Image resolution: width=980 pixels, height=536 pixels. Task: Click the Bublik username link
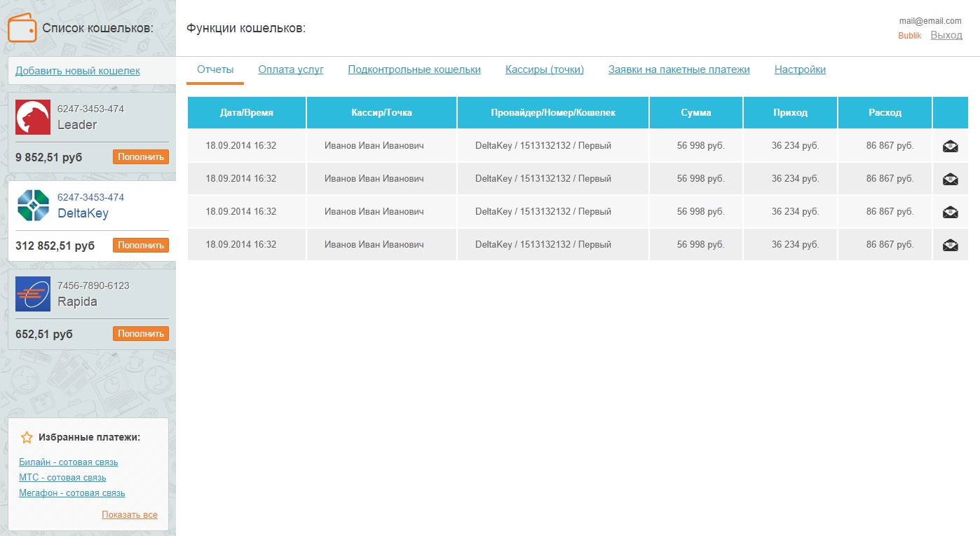coord(910,36)
